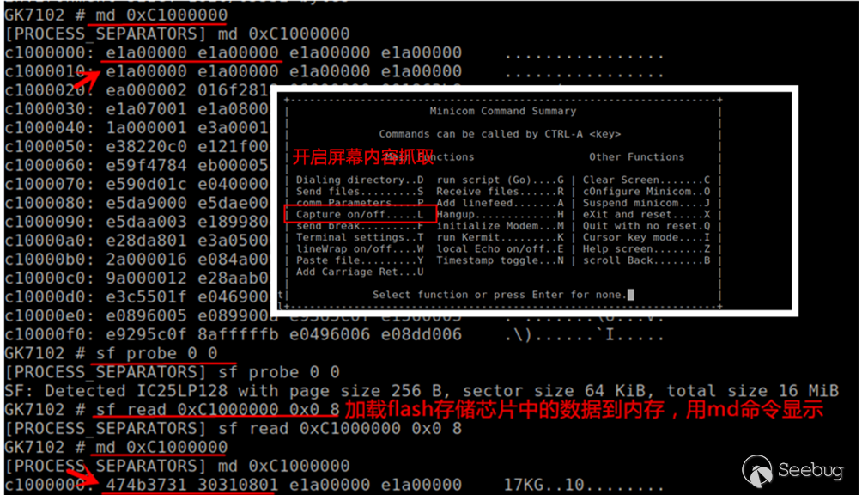This screenshot has height=495, width=868.
Task: Select the Quit with no reset entry
Action: [646, 226]
